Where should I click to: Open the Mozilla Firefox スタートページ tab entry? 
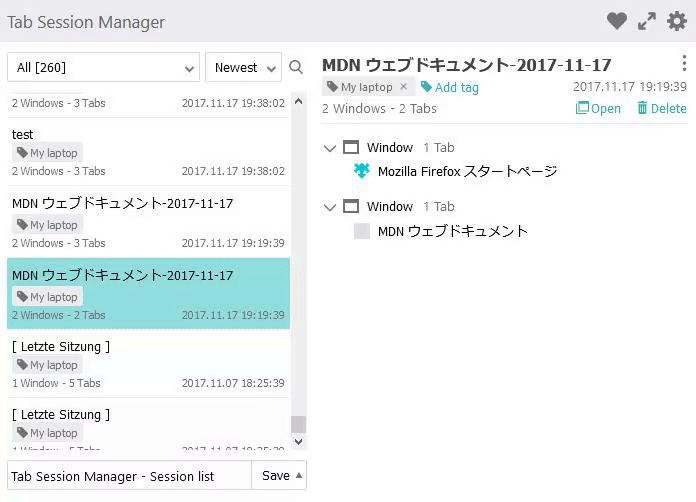click(x=467, y=171)
